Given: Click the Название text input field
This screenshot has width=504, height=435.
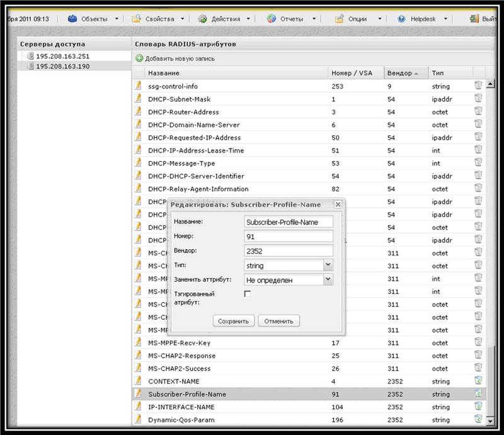Looking at the screenshot, I should pyautogui.click(x=288, y=222).
